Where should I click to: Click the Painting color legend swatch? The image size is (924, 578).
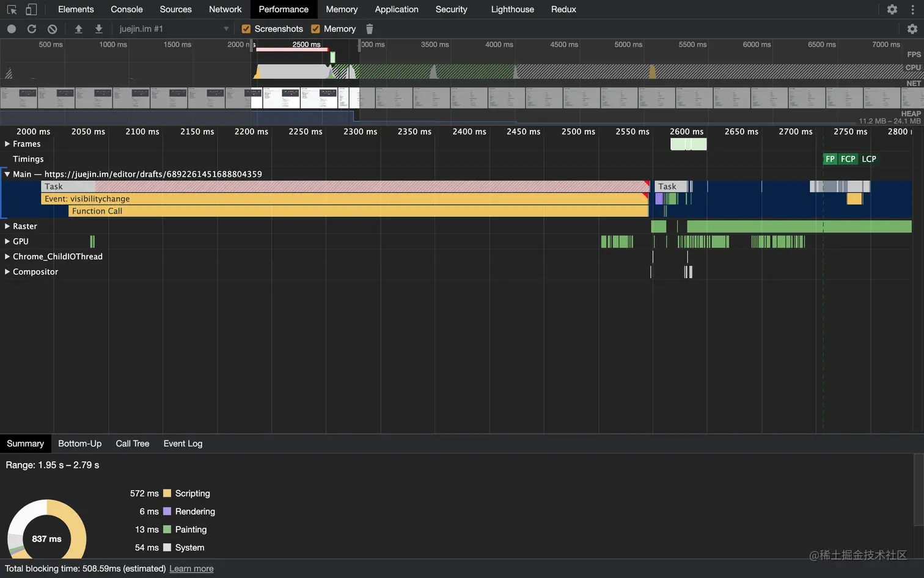167,530
